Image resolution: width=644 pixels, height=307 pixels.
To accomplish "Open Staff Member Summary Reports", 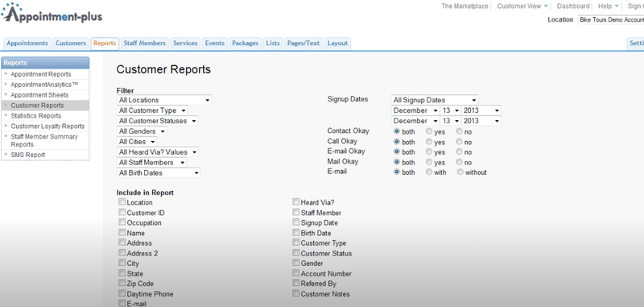I will point(44,140).
